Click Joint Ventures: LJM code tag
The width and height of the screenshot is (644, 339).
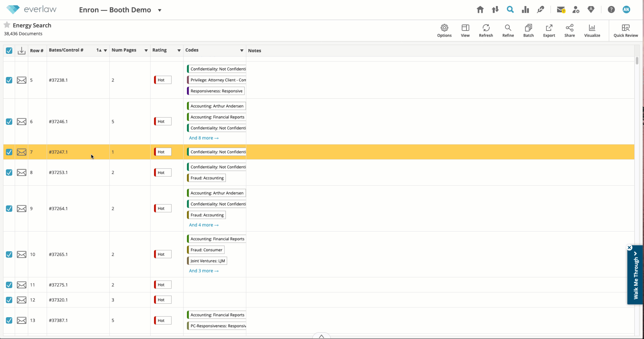coord(207,261)
